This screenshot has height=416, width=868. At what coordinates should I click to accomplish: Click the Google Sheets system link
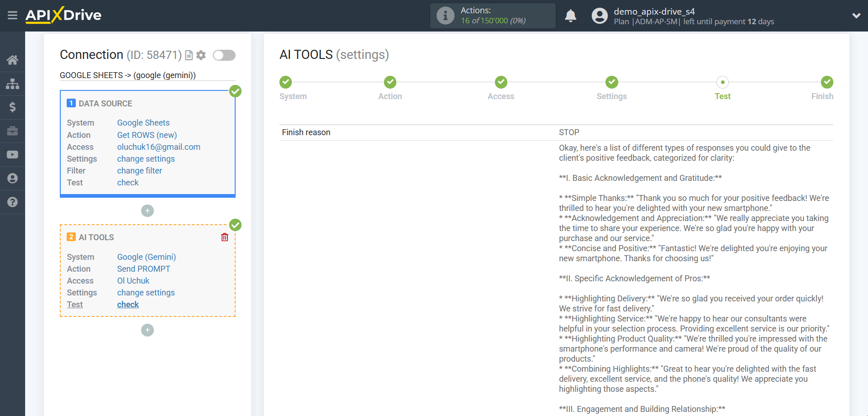pos(143,123)
